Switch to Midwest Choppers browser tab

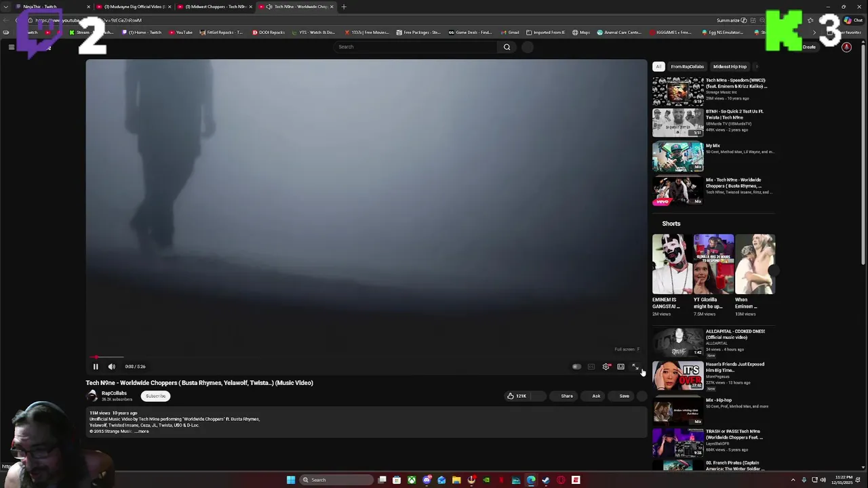tap(214, 7)
